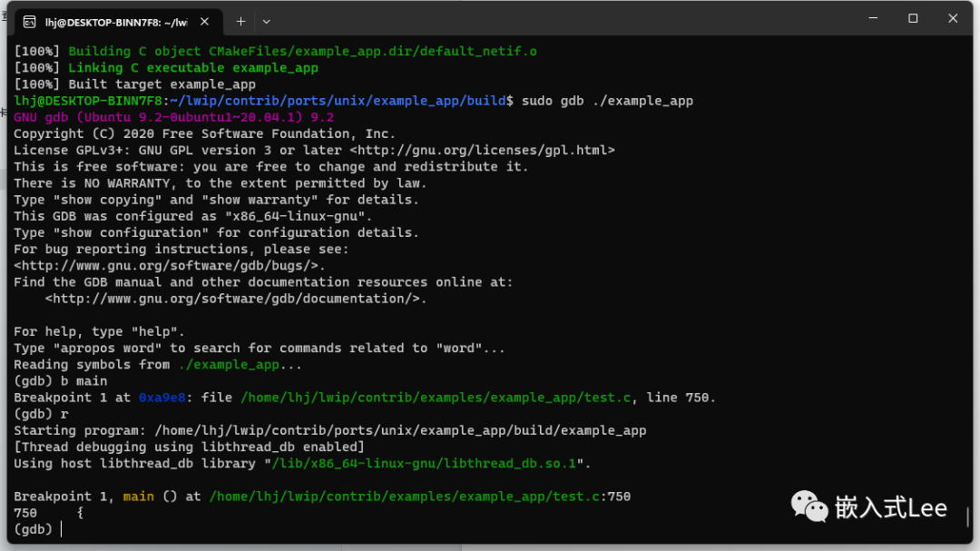Close the terminal window
Viewport: 980px width, 551px height.
953,18
